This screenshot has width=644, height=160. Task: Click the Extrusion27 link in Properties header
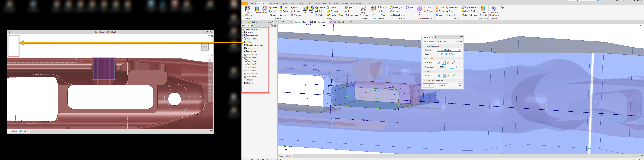[429, 41]
